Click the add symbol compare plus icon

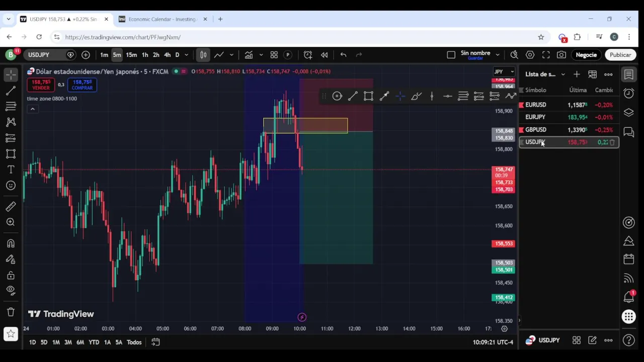point(86,55)
